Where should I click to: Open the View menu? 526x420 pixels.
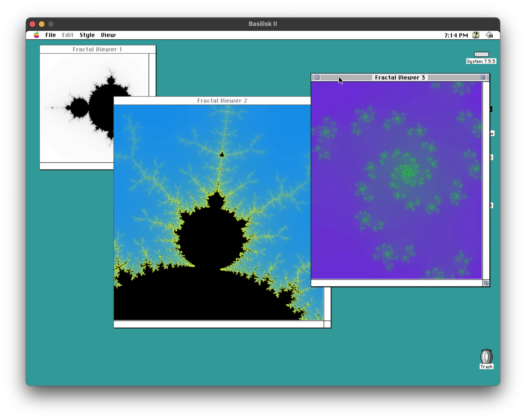tap(108, 35)
